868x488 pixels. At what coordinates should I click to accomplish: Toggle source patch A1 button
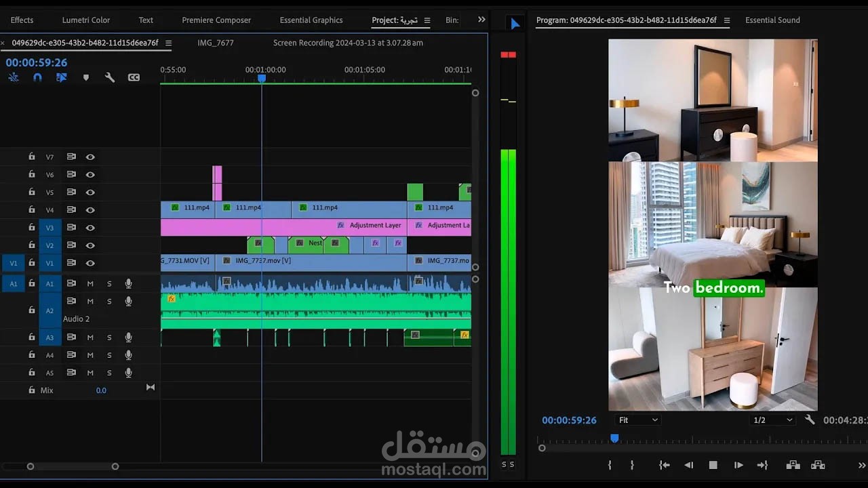pos(14,283)
